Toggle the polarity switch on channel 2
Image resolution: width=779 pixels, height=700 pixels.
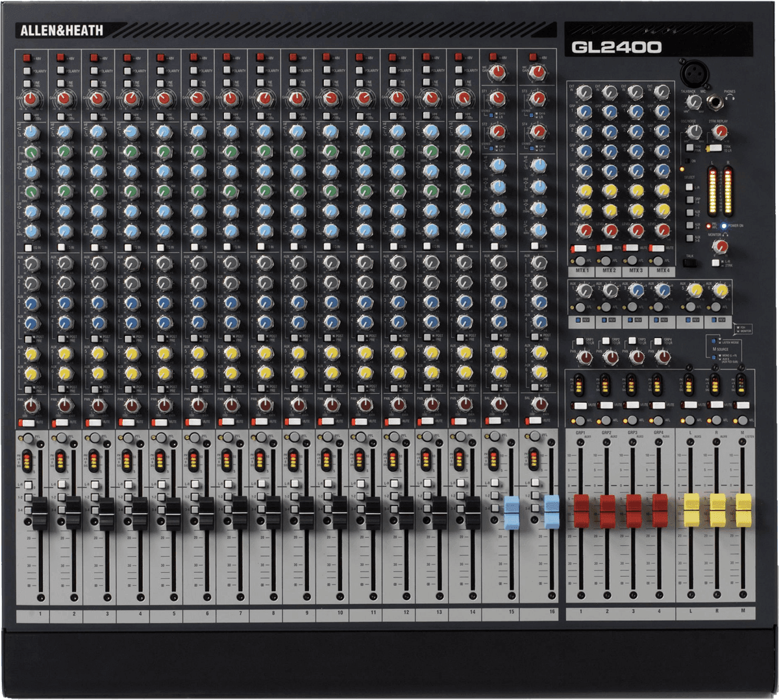pos(60,71)
